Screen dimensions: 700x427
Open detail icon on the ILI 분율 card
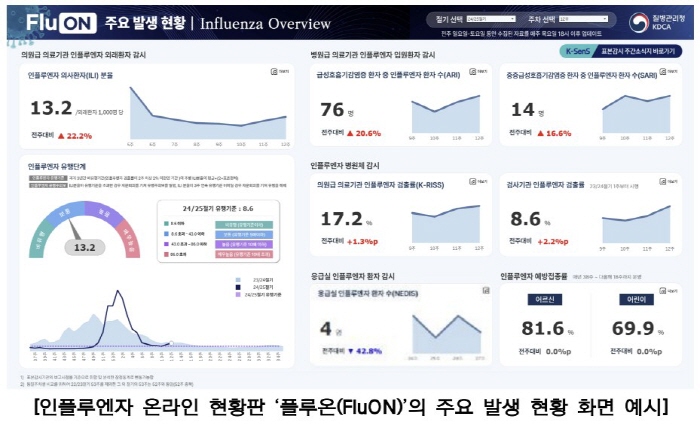[280, 71]
